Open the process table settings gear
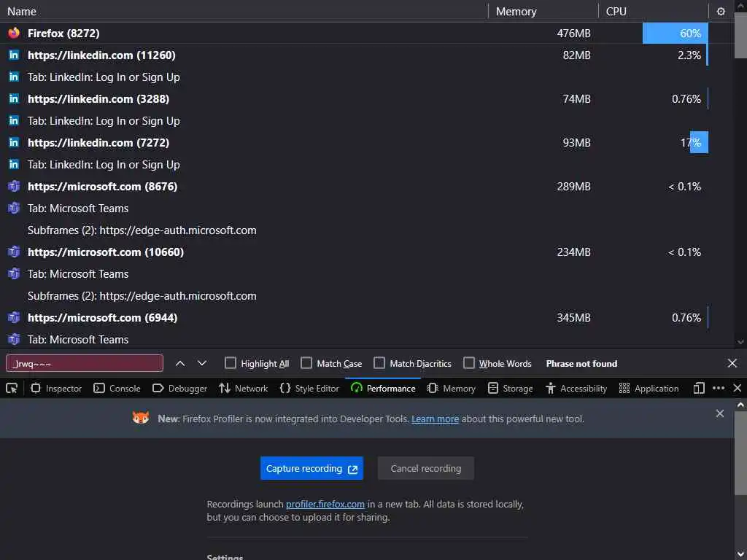This screenshot has width=747, height=560. point(721,12)
